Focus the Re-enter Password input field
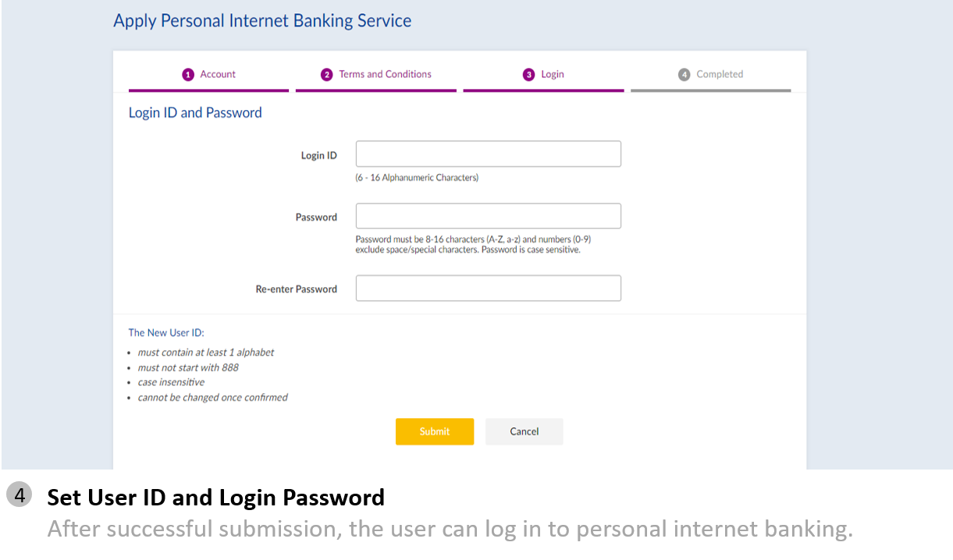This screenshot has height=560, width=953. (488, 288)
